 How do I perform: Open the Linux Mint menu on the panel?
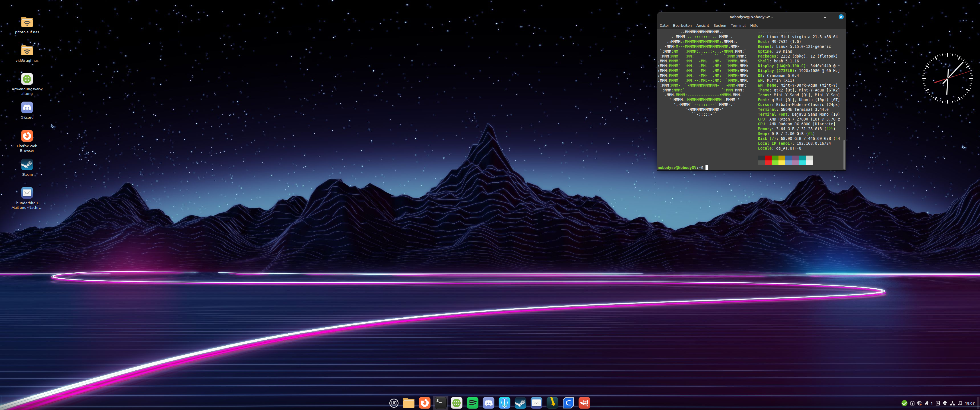tap(394, 403)
